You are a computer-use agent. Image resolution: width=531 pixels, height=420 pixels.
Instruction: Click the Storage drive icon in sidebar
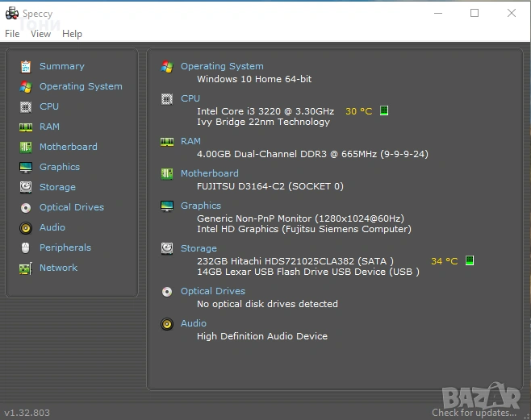tap(26, 187)
